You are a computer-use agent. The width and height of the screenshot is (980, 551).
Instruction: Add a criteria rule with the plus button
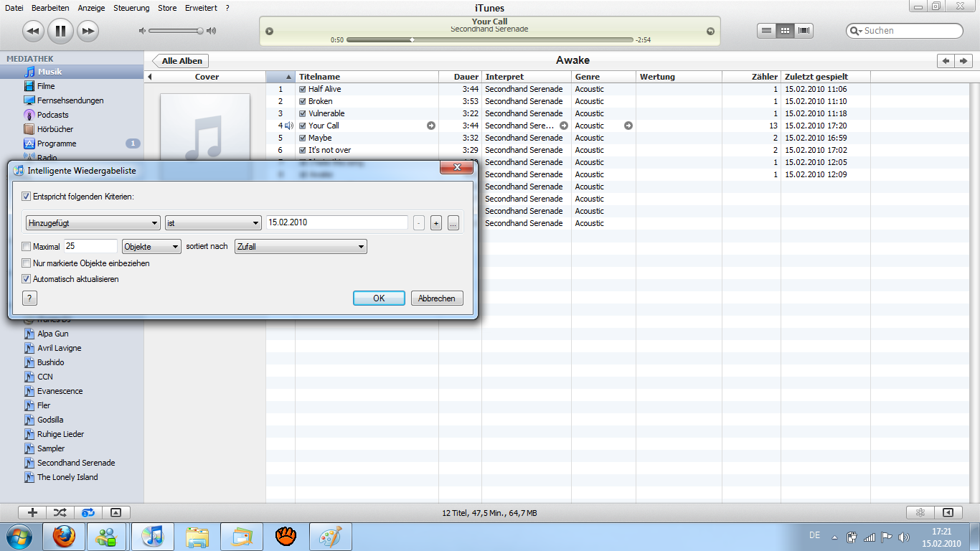point(435,223)
